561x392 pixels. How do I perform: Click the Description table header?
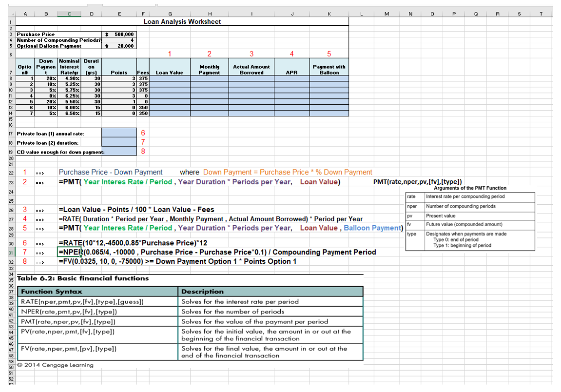pos(270,292)
